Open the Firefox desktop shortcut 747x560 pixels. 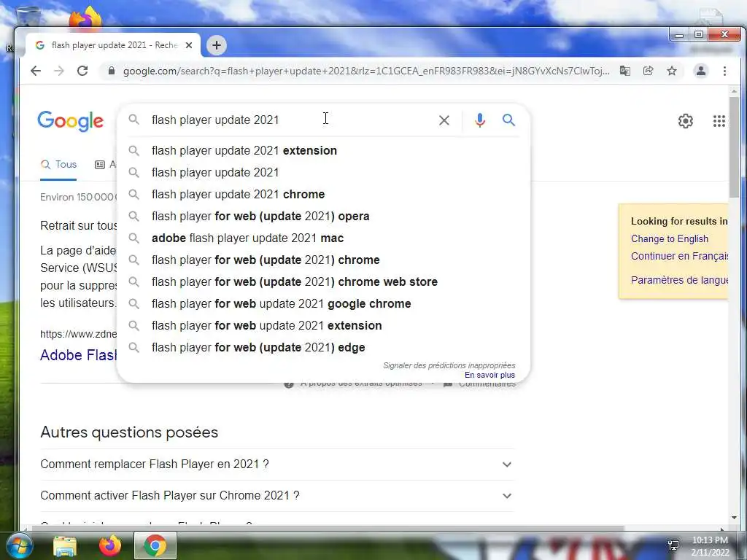[85, 17]
